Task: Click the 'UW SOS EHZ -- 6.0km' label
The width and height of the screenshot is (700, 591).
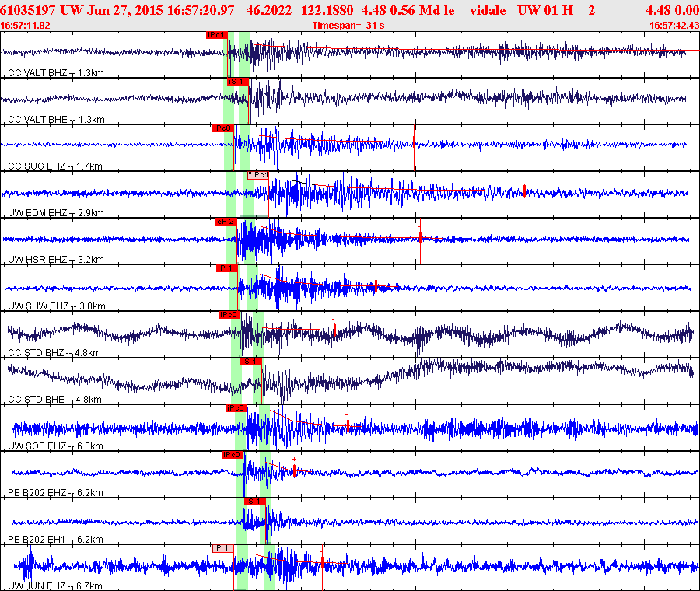Action: point(55,446)
